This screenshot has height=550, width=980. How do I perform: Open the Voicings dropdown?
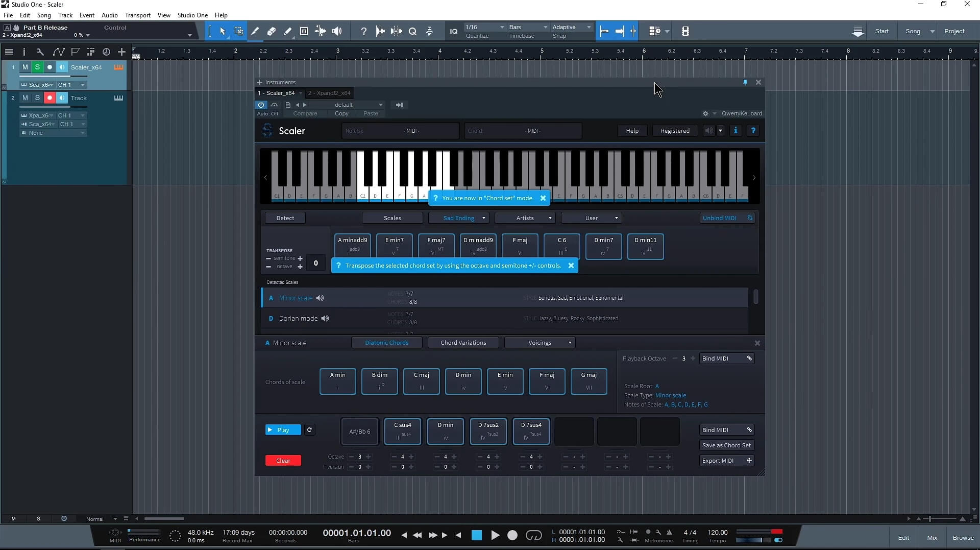coord(540,343)
